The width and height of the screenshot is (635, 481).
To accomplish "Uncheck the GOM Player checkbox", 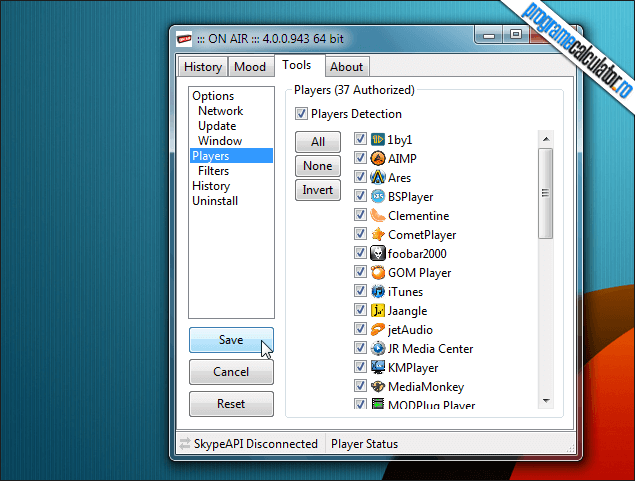I will click(x=360, y=272).
